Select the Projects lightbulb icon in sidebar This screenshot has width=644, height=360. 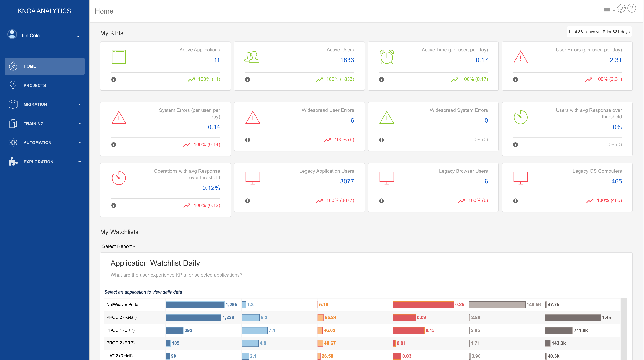click(x=13, y=85)
